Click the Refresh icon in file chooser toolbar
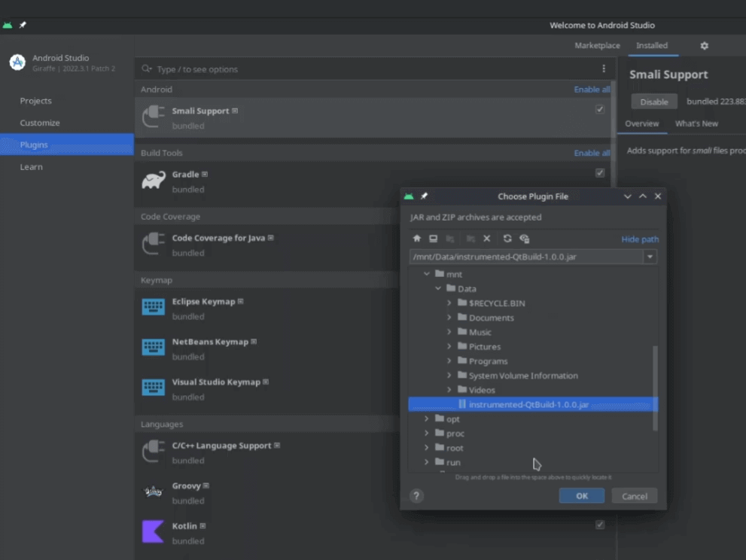The width and height of the screenshot is (746, 560). (x=507, y=239)
